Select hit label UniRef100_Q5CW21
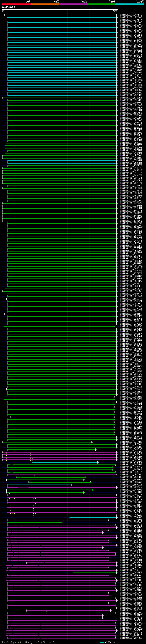Screen dimensions: 146x644 click(x=131, y=399)
